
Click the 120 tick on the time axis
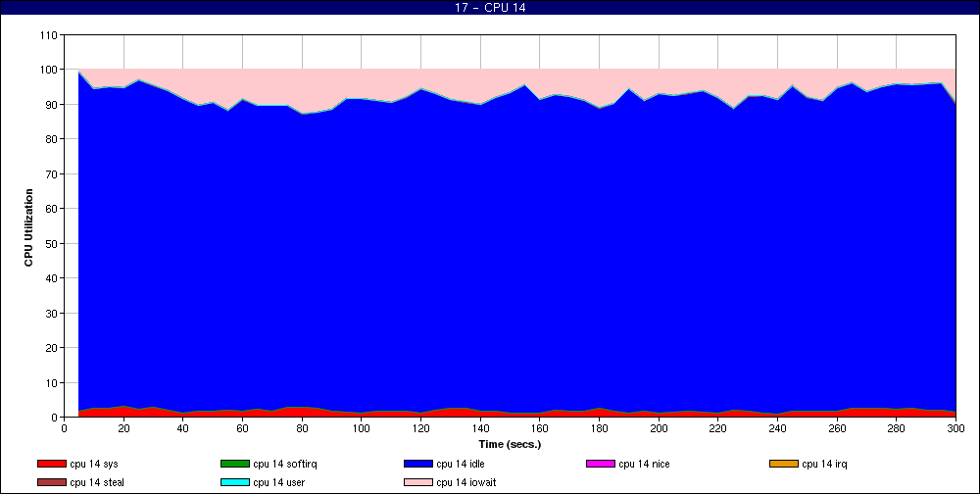tap(420, 428)
